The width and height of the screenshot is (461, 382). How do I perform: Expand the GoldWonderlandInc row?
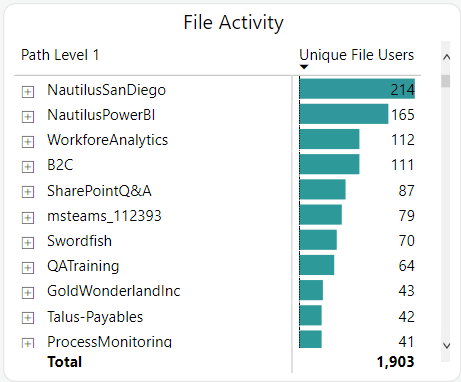28,293
